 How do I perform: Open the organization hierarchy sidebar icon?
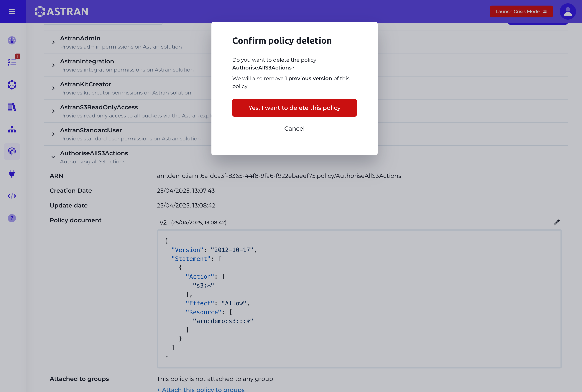coord(12,129)
